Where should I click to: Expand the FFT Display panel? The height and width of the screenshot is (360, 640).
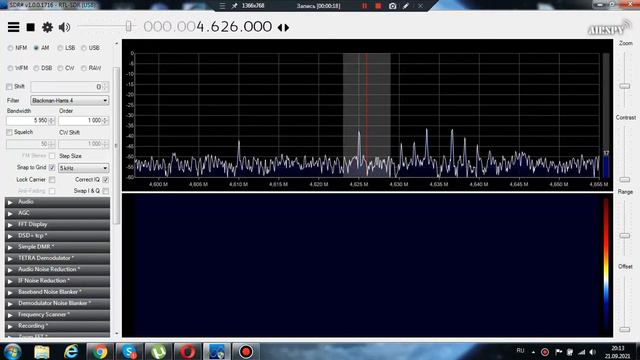point(57,224)
